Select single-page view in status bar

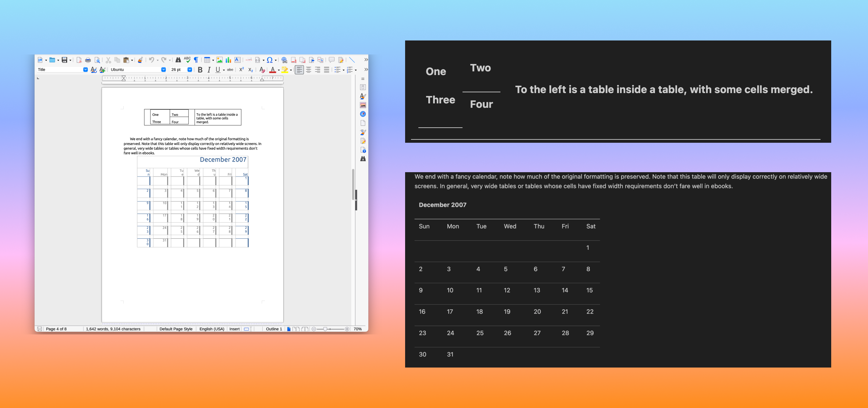tap(289, 329)
